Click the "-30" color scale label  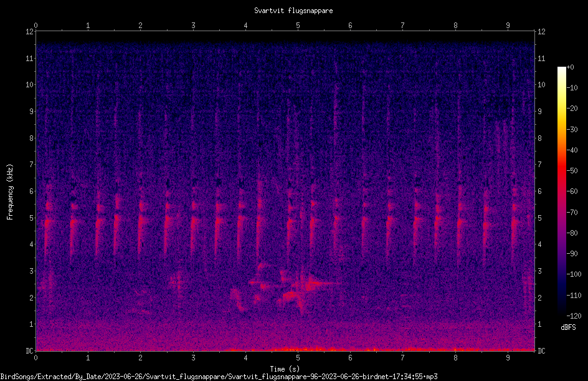click(x=572, y=130)
